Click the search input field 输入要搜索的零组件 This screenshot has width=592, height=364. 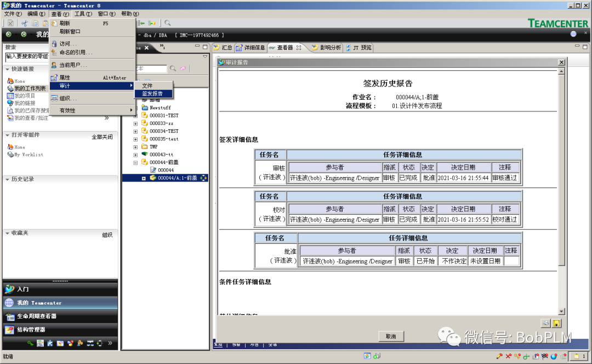tap(27, 56)
